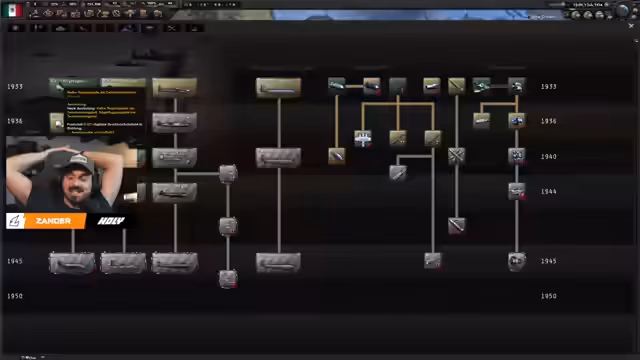Select the 1945 node on long gray line

(x=433, y=261)
